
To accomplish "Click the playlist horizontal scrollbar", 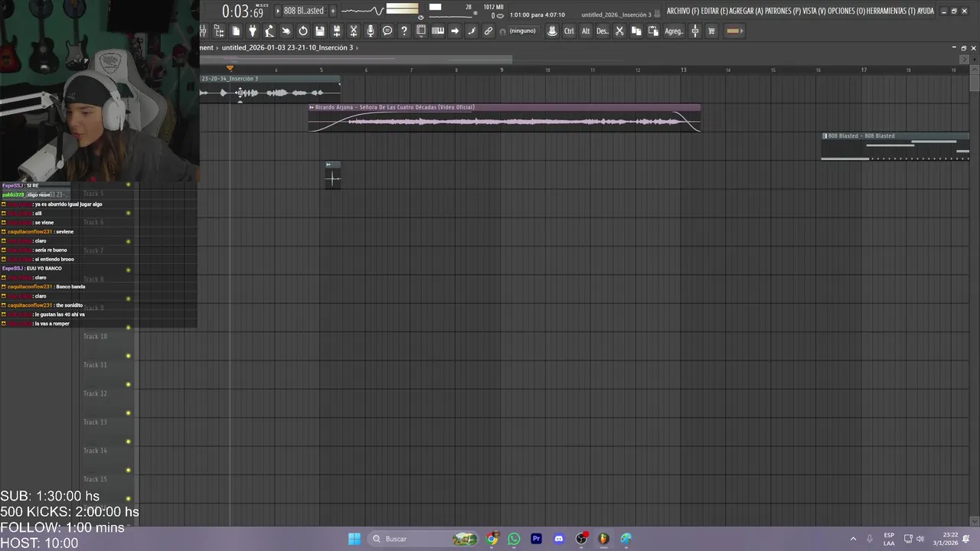I will (356, 59).
